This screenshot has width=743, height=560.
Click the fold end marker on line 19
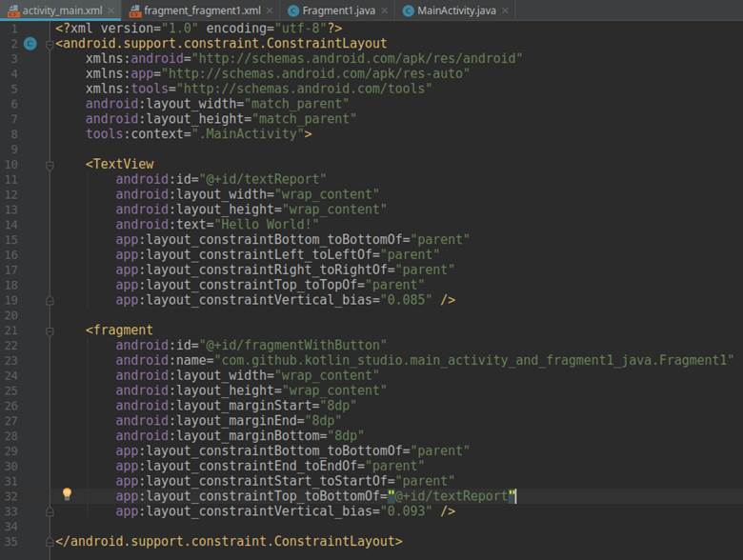click(50, 301)
